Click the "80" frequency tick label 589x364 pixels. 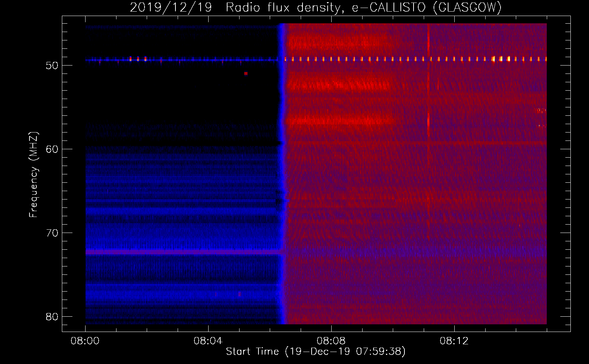point(52,317)
